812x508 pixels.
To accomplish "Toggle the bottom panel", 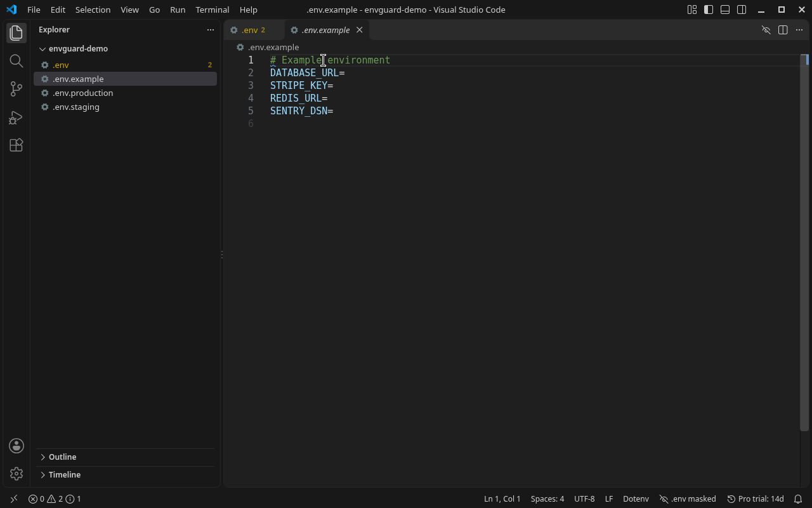I will point(725,10).
